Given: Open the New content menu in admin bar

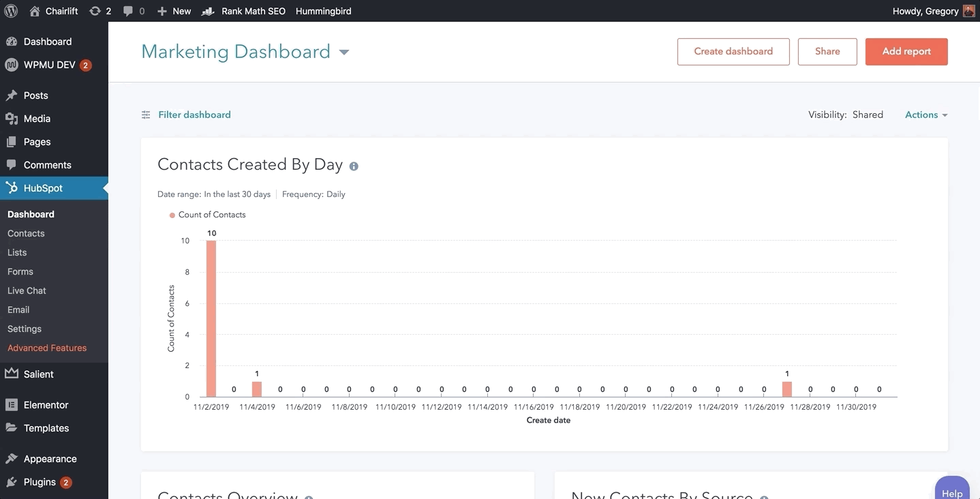Looking at the screenshot, I should (x=174, y=11).
